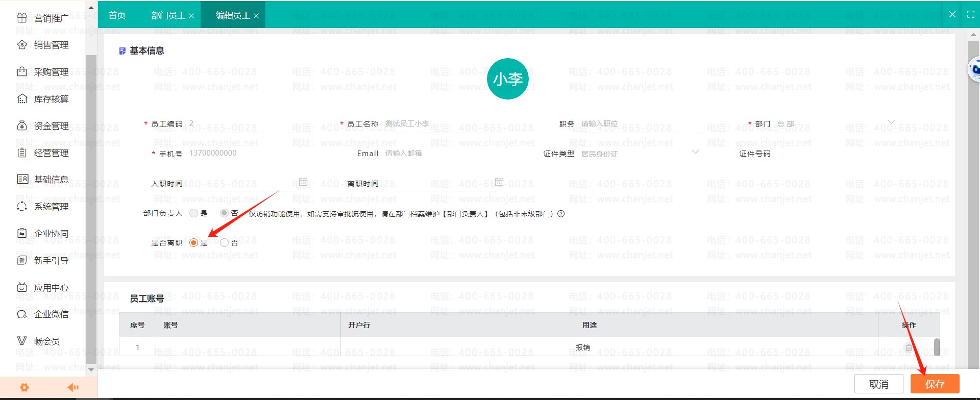Click the sidebar scrollbar up arrow
Viewport: 980px width, 400px height.
click(91, 8)
